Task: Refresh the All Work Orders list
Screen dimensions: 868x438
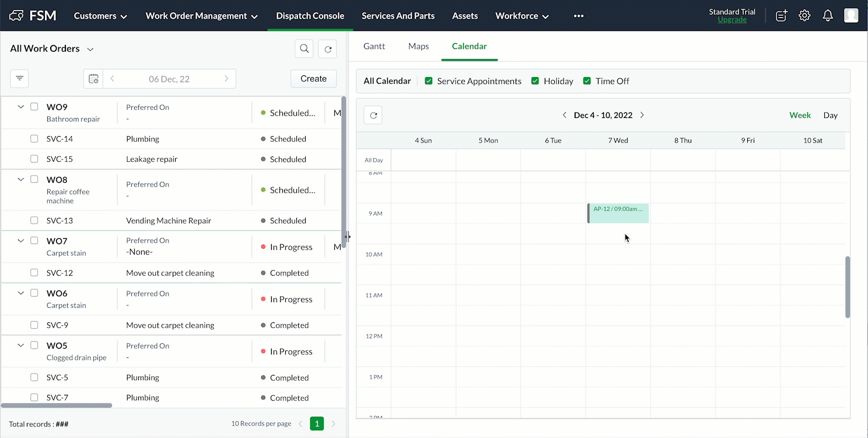Action: (x=328, y=49)
